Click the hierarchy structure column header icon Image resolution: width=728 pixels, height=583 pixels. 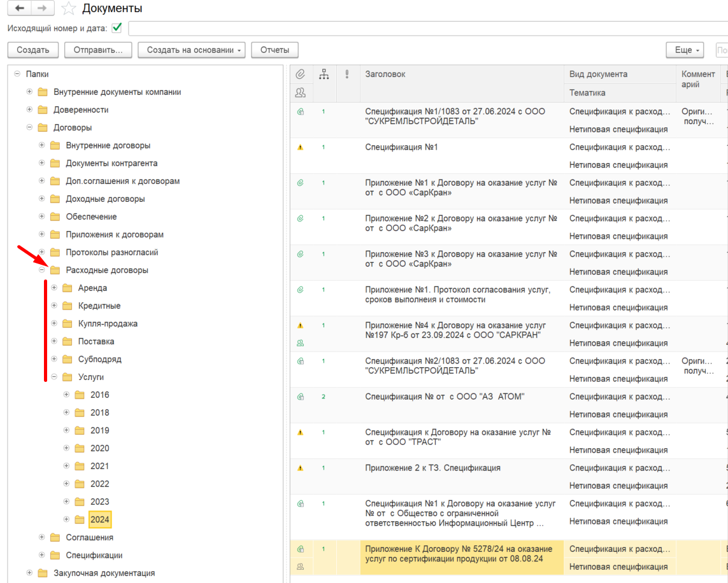coord(324,74)
